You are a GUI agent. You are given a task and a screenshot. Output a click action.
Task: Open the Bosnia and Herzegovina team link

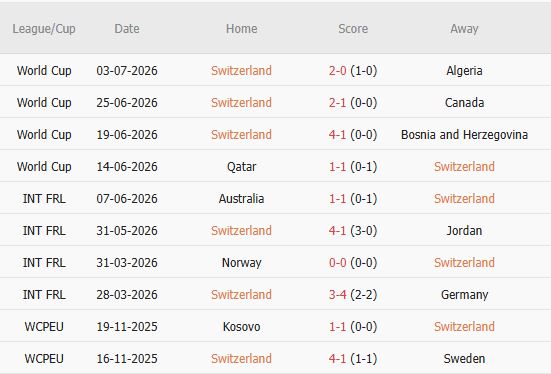coord(464,135)
